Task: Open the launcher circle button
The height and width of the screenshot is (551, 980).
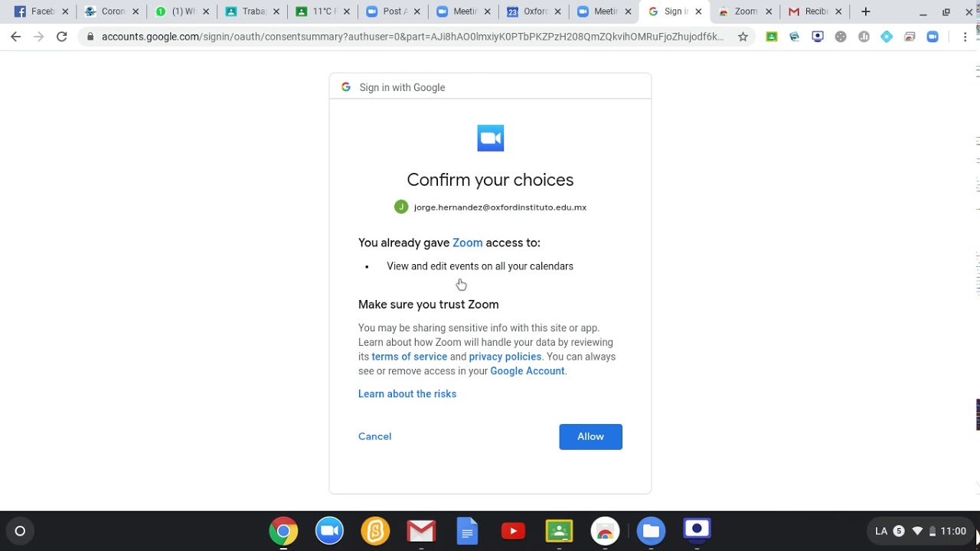Action: [x=20, y=531]
